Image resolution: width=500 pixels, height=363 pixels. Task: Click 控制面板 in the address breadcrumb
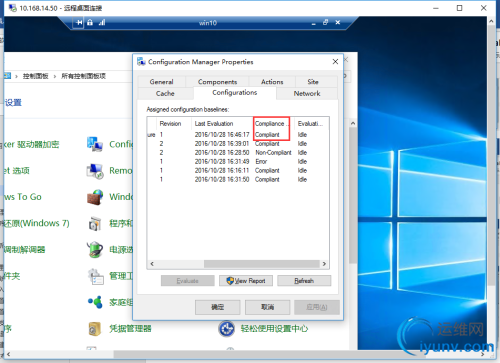pyautogui.click(x=35, y=76)
